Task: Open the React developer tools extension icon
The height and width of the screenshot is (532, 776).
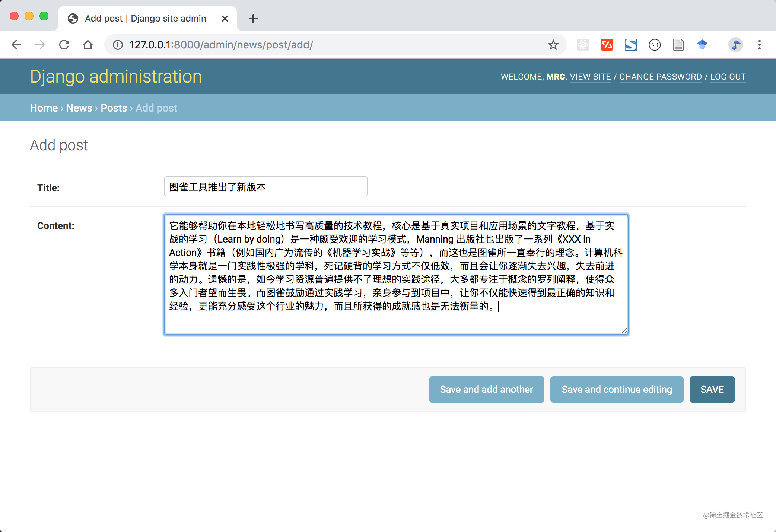Action: click(x=583, y=45)
